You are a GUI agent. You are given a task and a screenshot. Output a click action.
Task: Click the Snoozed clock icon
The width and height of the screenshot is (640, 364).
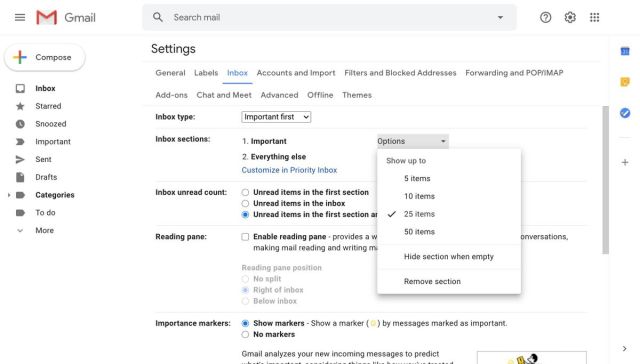[20, 124]
